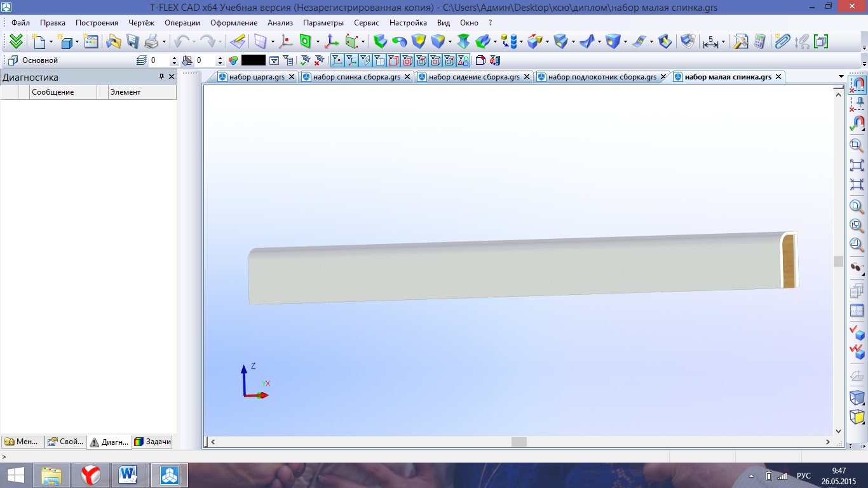Open the Файл menu
868x488 pixels.
[x=21, y=22]
